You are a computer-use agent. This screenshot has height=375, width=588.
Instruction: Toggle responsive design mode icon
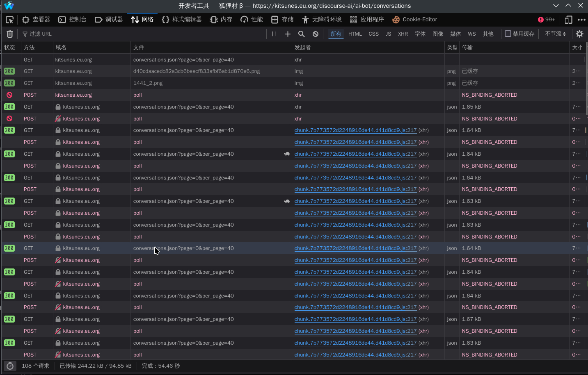click(568, 20)
